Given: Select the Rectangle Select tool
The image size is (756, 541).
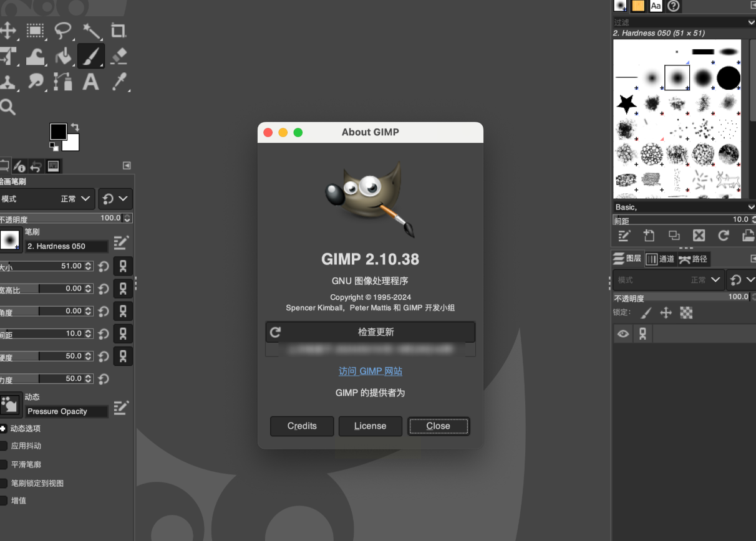Looking at the screenshot, I should click(36, 30).
